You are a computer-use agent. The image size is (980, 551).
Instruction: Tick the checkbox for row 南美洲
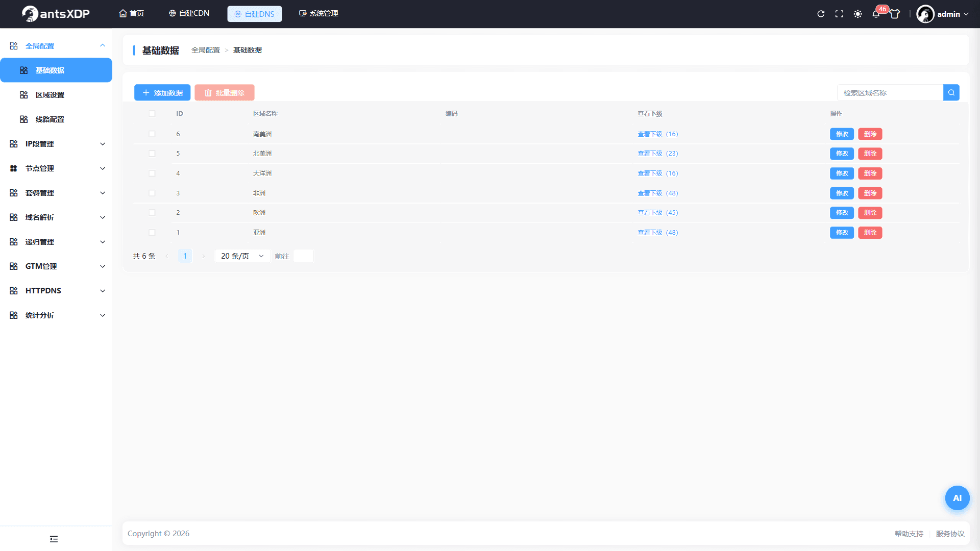point(152,134)
